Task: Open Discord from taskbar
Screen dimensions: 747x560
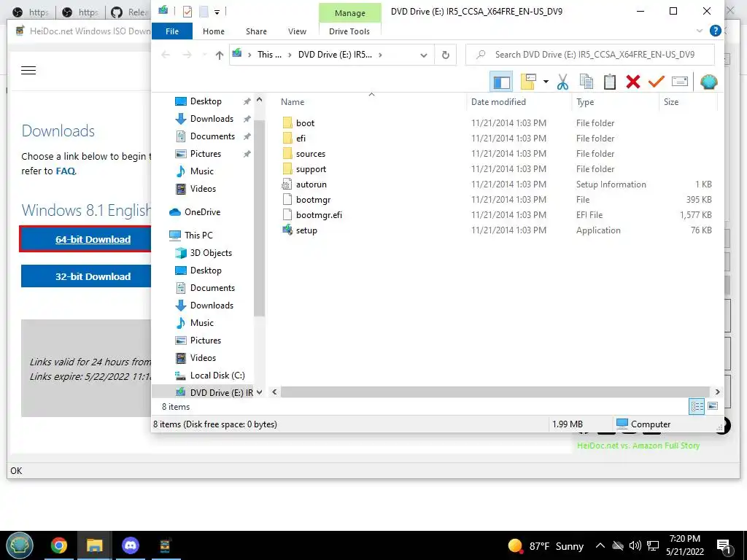Action: tap(130, 545)
